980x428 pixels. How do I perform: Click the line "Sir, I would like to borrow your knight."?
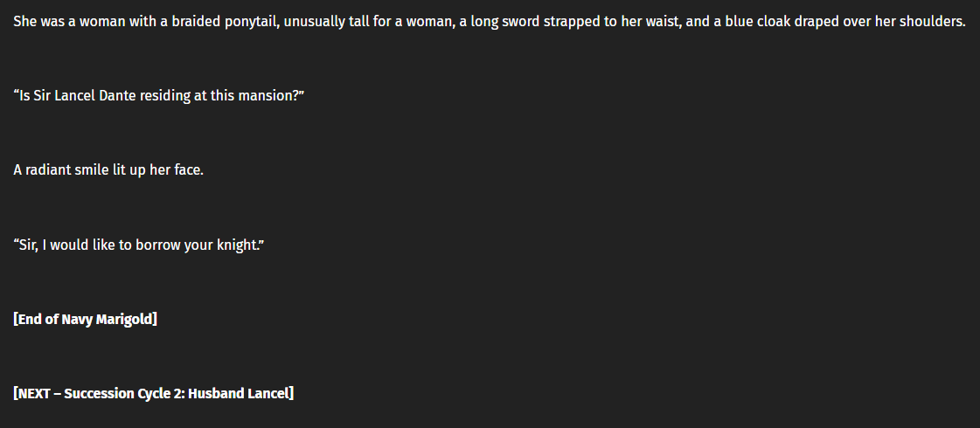click(139, 245)
